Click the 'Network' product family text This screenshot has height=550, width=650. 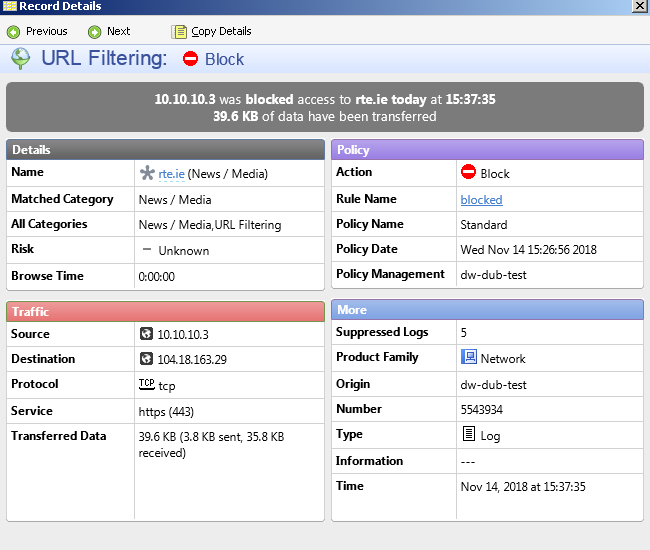click(503, 359)
